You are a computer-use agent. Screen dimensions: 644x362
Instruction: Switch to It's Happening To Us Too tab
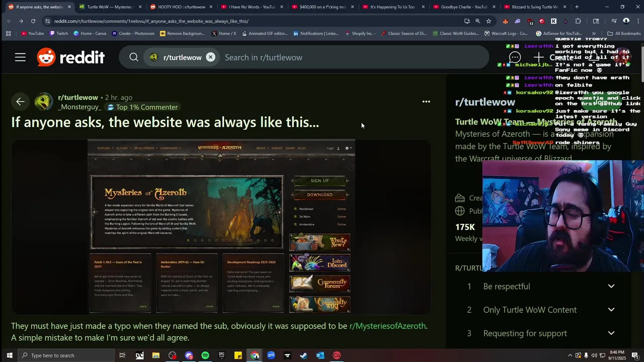(x=392, y=7)
